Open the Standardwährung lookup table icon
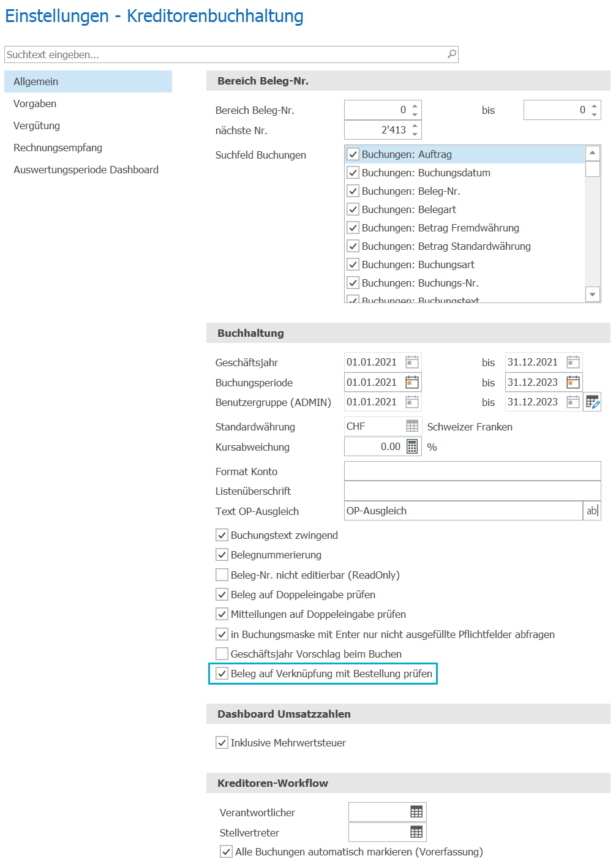616x864 pixels. (x=412, y=426)
